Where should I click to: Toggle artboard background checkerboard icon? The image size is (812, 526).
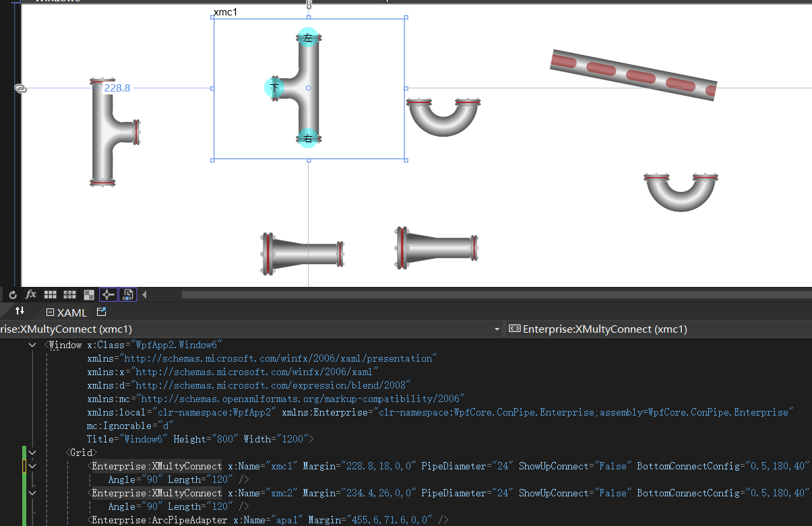89,294
